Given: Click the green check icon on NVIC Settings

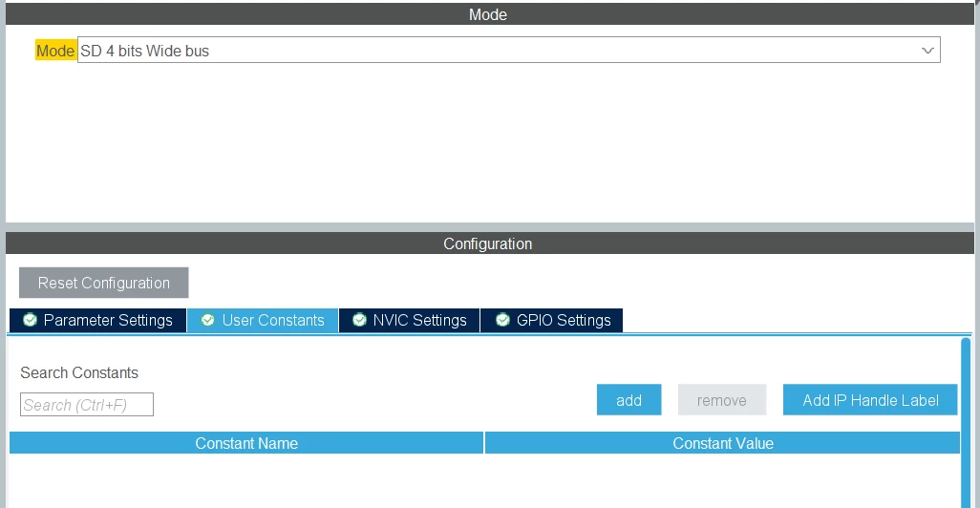Looking at the screenshot, I should coord(359,320).
